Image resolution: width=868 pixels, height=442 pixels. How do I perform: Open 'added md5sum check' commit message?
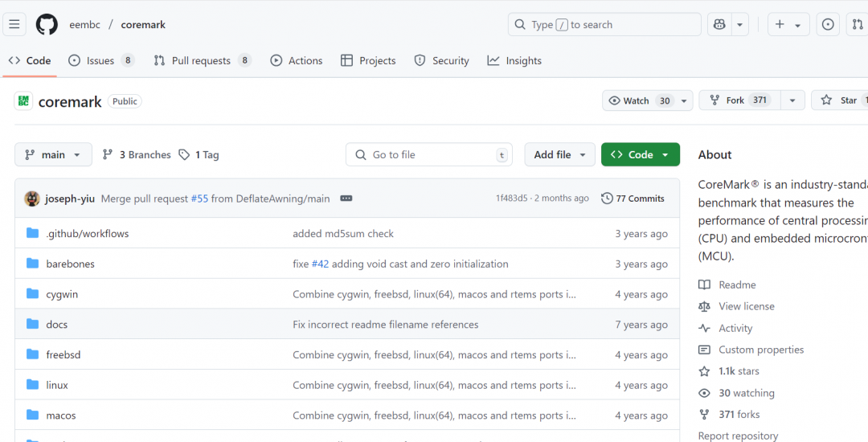click(x=343, y=234)
